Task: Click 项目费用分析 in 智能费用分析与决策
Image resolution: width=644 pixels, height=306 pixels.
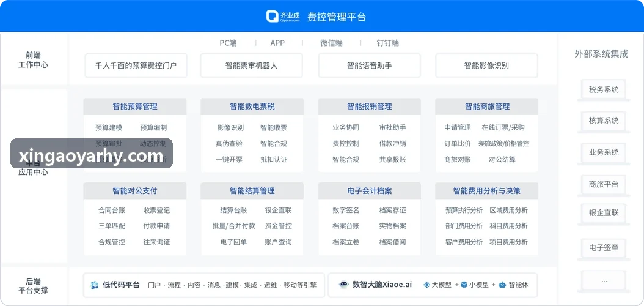Action: click(x=509, y=242)
